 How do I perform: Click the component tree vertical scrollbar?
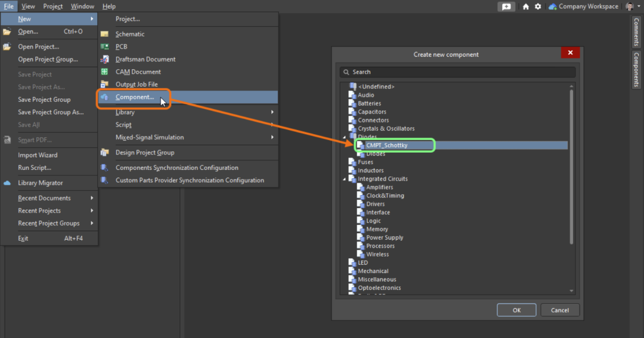[571, 166]
